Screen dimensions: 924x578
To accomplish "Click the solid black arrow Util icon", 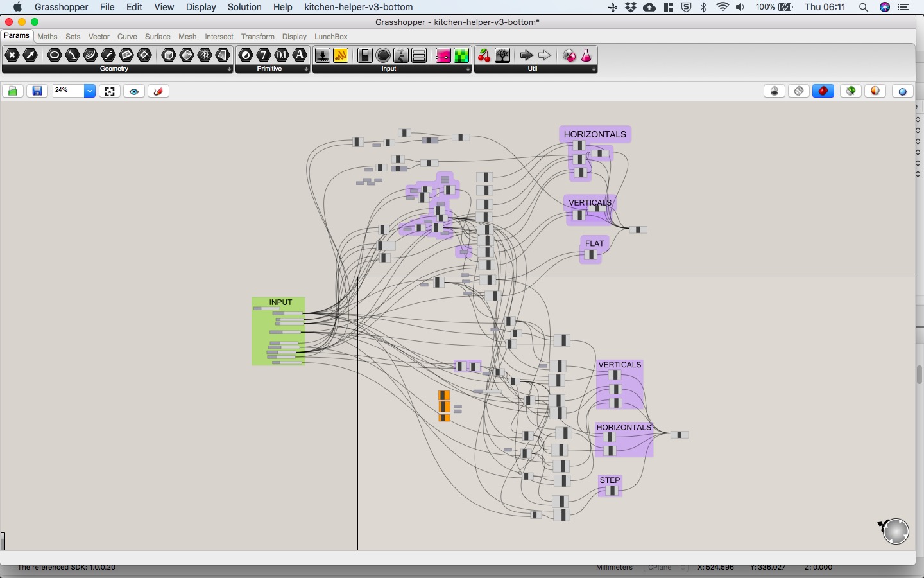I will pos(527,55).
